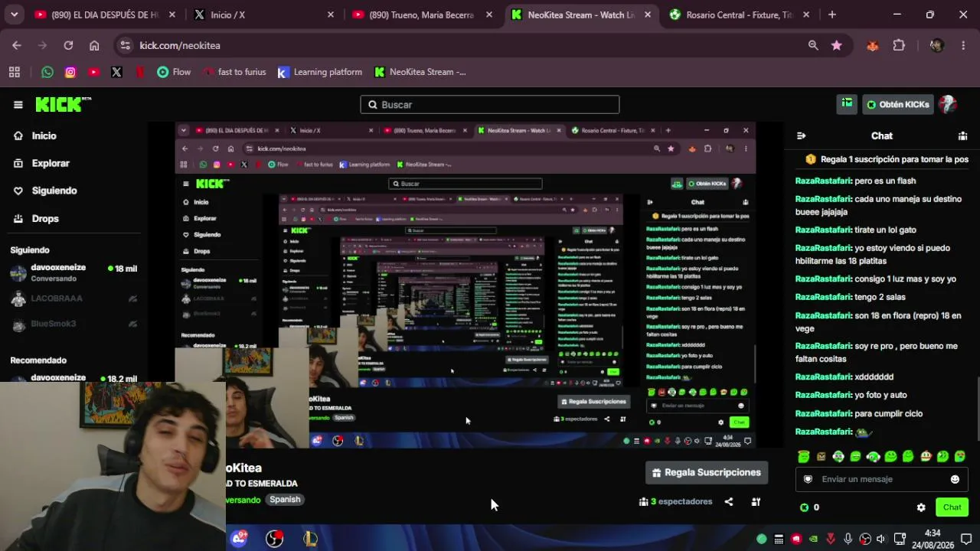
Task: Click in the Enviar un mensaje chat box
Action: pyautogui.click(x=880, y=479)
